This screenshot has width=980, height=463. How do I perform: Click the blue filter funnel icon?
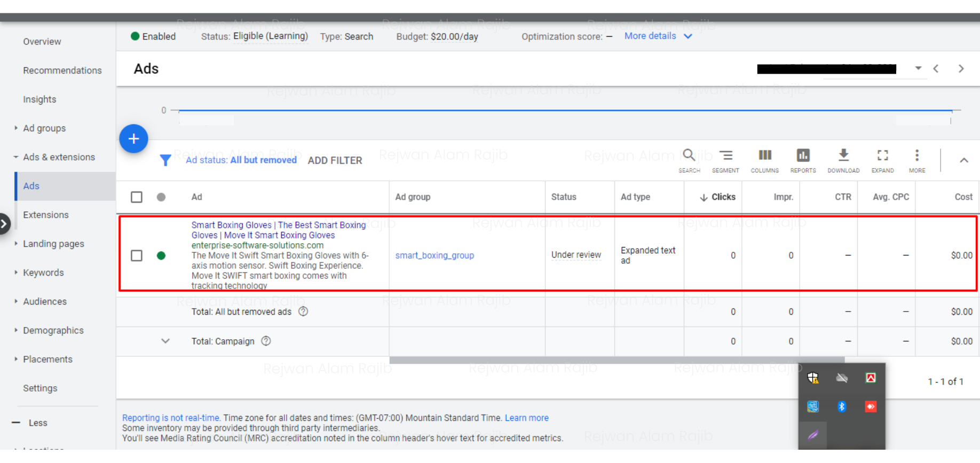tap(165, 160)
